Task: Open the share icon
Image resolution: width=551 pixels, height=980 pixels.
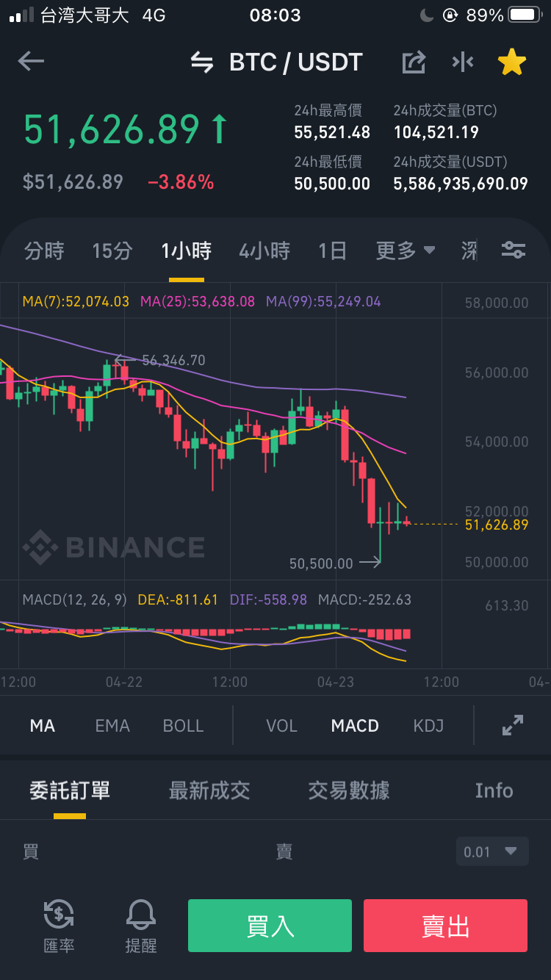Action: pyautogui.click(x=414, y=62)
